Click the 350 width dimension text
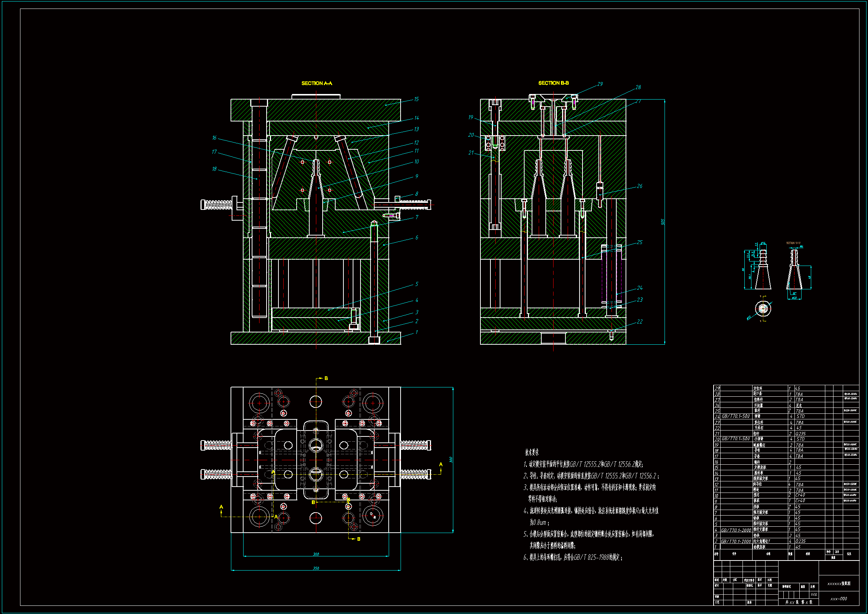868x614 pixels. 316,568
